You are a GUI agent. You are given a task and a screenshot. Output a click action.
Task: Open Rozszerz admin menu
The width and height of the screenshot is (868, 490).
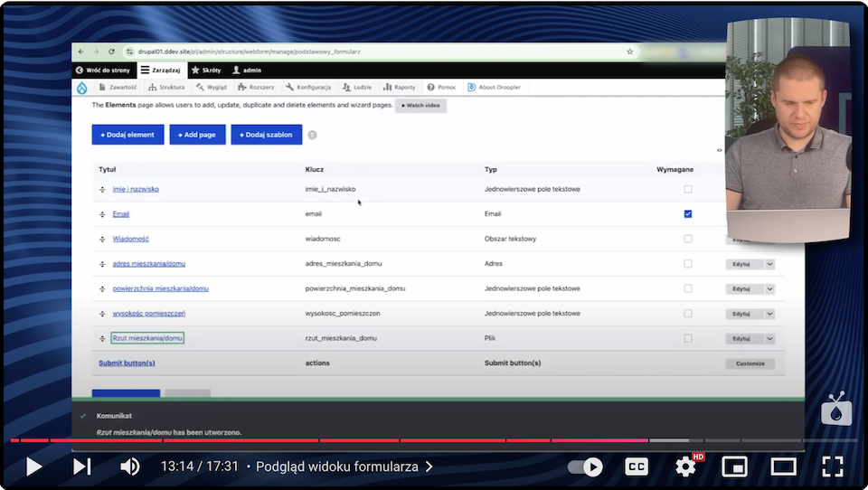pyautogui.click(x=256, y=88)
